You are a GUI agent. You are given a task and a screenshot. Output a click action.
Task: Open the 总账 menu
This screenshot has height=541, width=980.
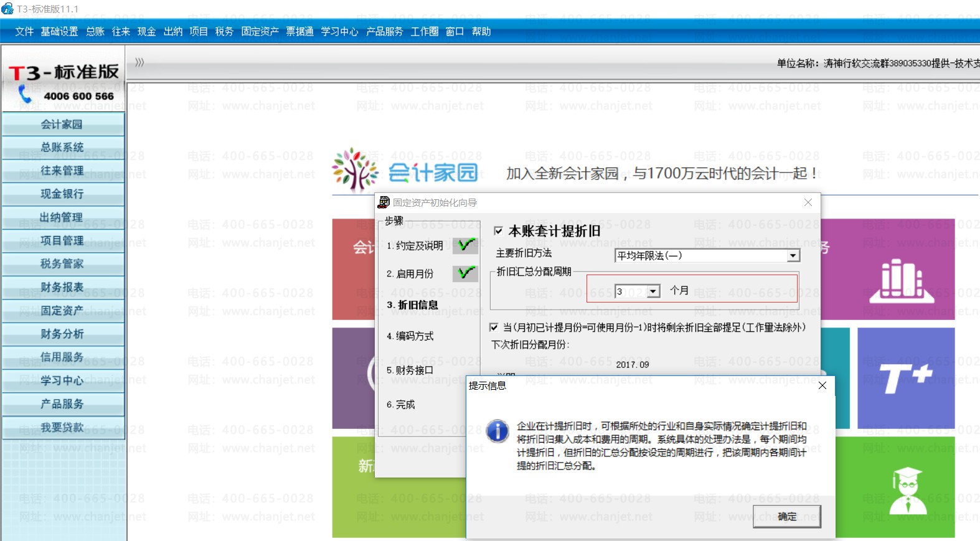coord(95,32)
